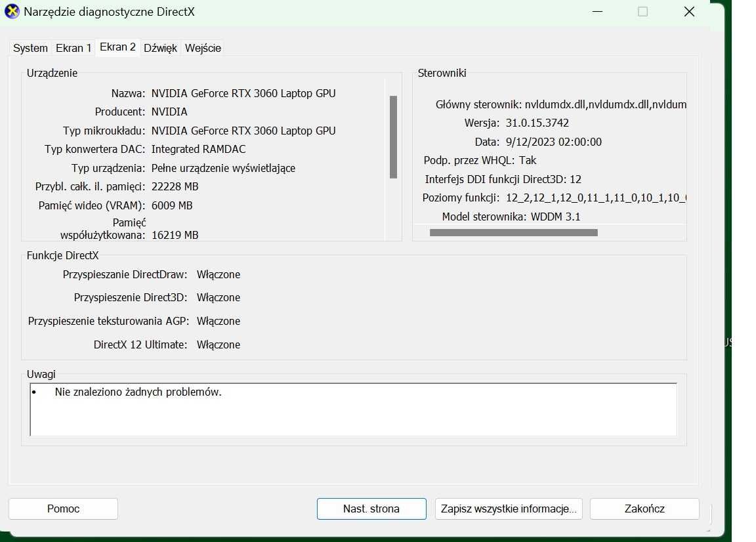756x542 pixels.
Task: Click driver date 9/12/2023 02:00:00
Action: coord(553,142)
